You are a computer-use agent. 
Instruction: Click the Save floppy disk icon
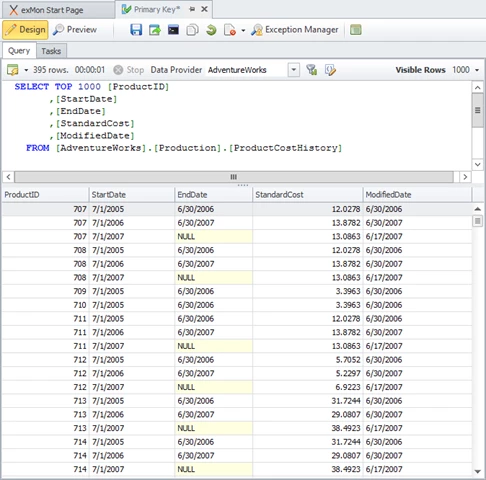(136, 30)
